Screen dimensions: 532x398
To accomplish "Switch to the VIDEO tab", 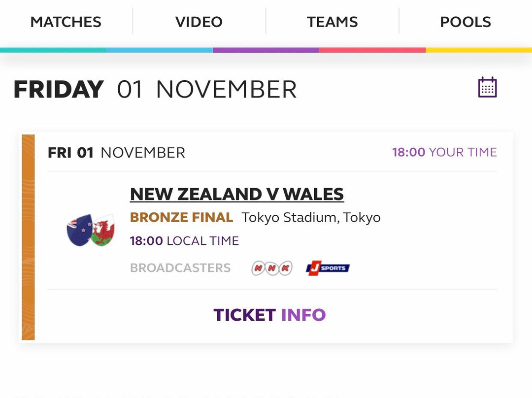I will (199, 22).
